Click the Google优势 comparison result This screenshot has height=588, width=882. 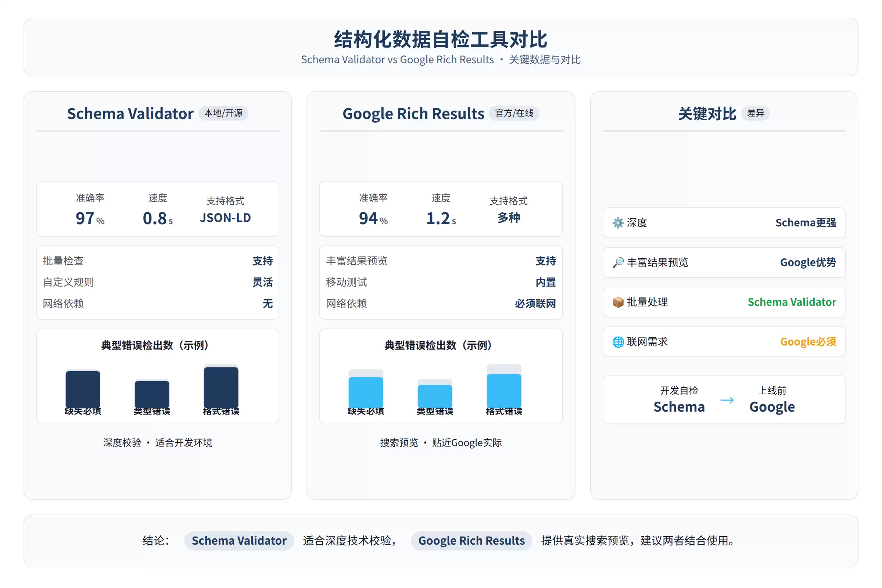pyautogui.click(x=808, y=262)
